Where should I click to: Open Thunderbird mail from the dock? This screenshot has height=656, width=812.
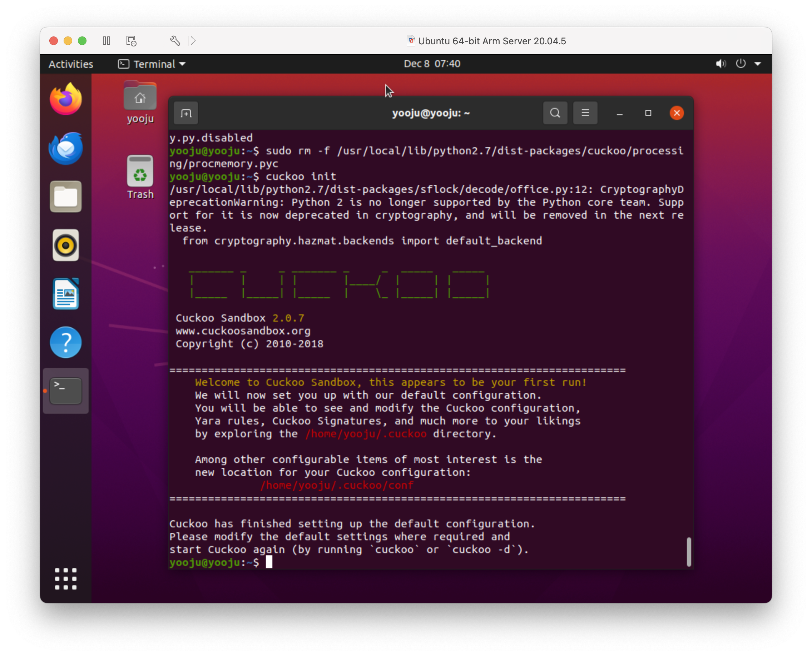[x=66, y=148]
